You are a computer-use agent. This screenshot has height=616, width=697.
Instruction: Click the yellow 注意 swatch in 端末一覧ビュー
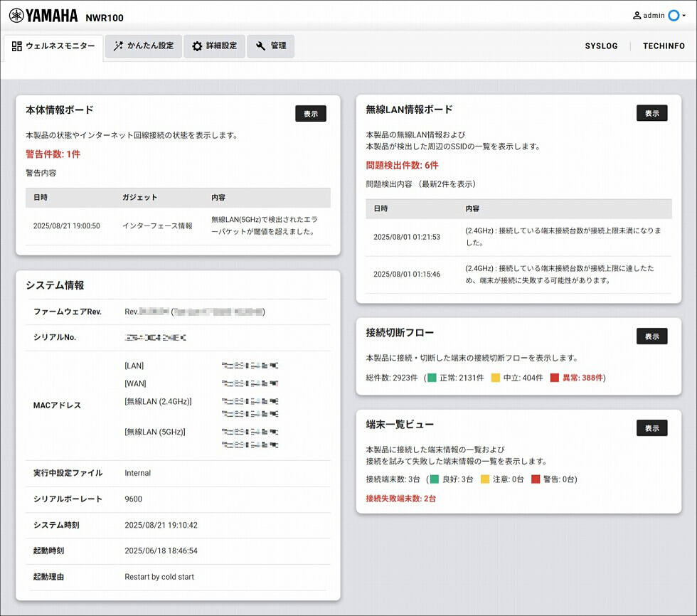[485, 479]
